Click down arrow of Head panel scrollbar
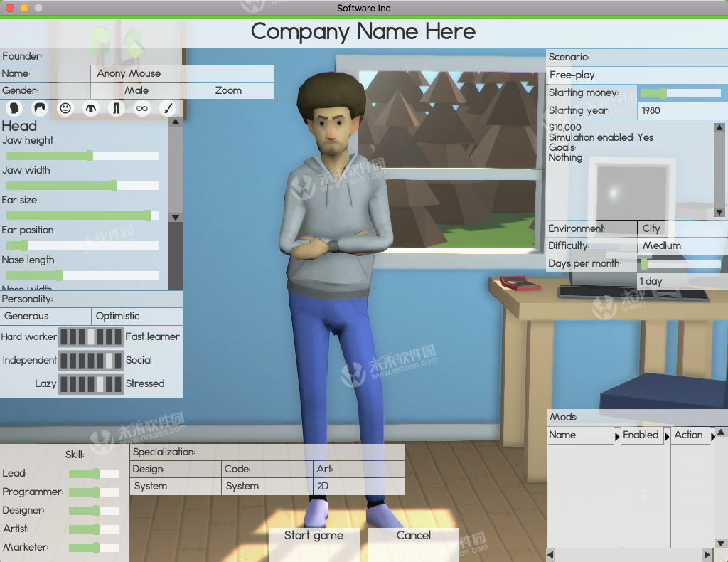This screenshot has width=728, height=562. [176, 218]
